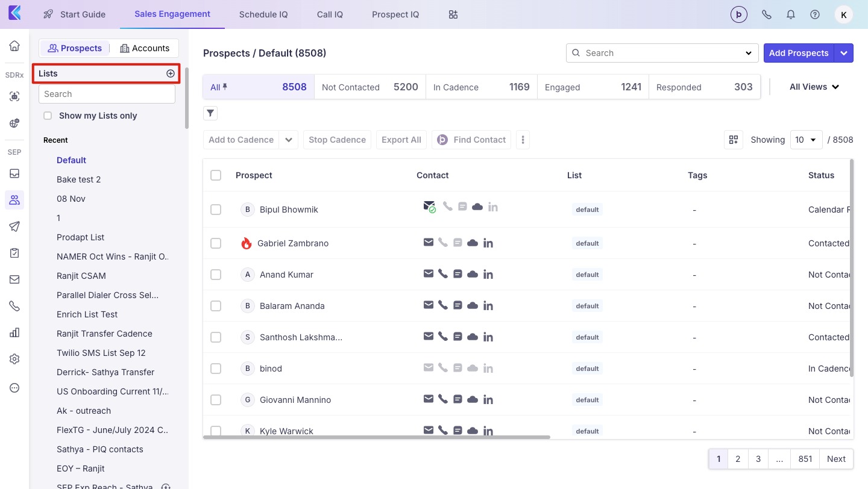Open the Home icon in left sidebar
Image resolution: width=868 pixels, height=489 pixels.
(14, 46)
